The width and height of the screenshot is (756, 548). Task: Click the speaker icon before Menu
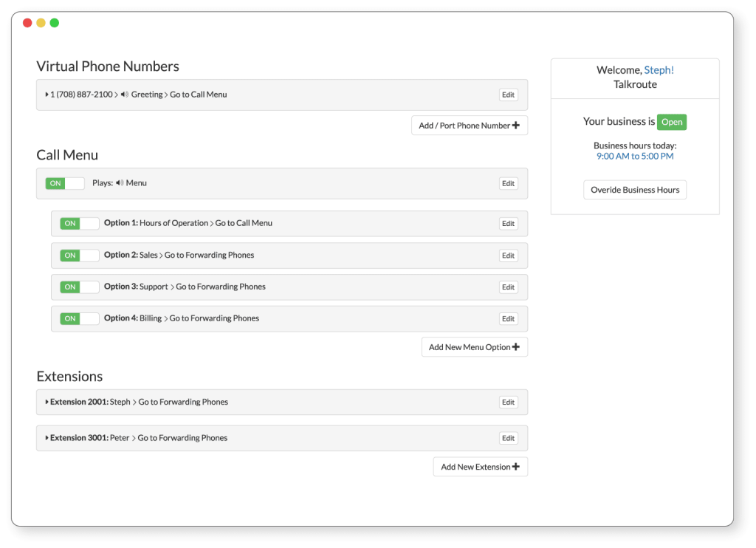tap(120, 183)
